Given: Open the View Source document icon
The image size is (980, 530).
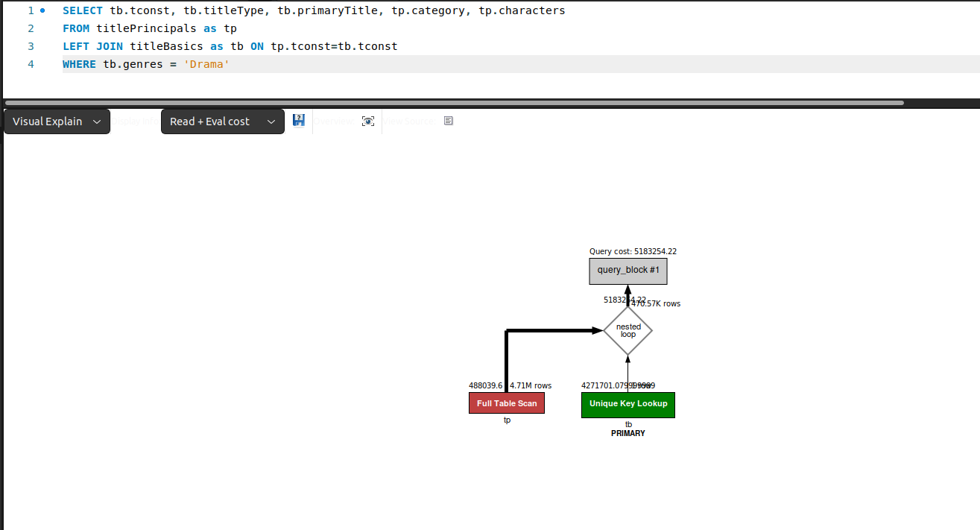Looking at the screenshot, I should 448,120.
